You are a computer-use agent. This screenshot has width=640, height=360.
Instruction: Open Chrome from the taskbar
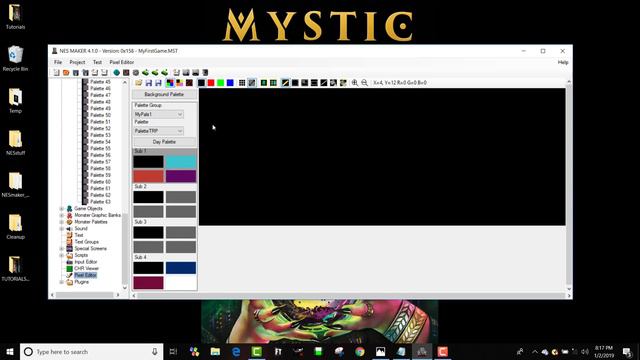[360, 351]
